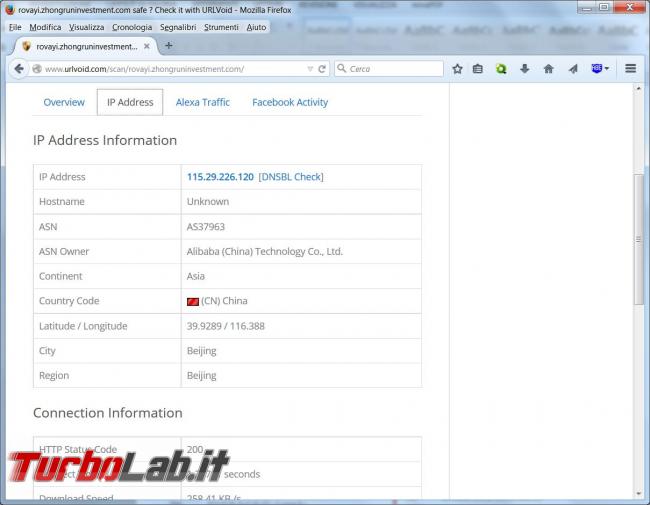Minimize the Firefox window
The width and height of the screenshot is (650, 505).
587,7
